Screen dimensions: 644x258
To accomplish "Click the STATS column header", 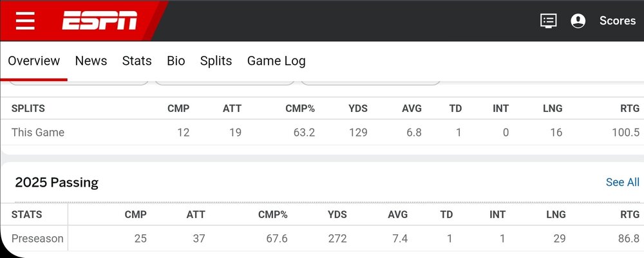I will (x=26, y=215).
